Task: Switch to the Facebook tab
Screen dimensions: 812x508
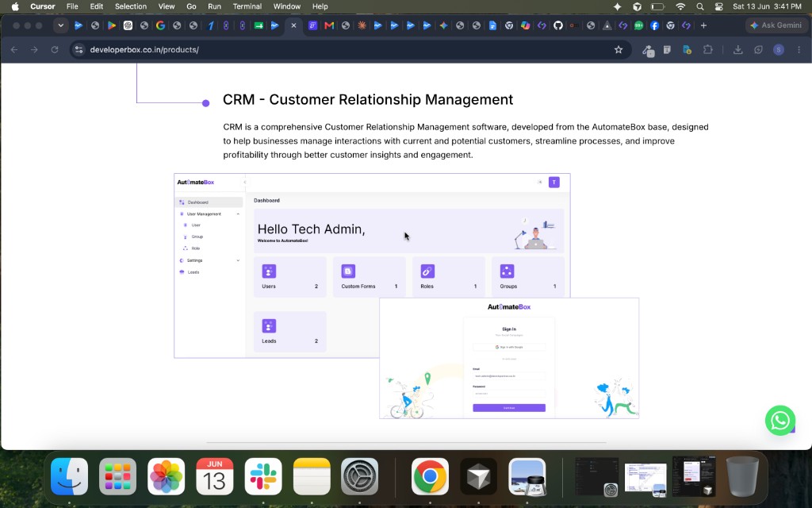Action: pyautogui.click(x=654, y=25)
